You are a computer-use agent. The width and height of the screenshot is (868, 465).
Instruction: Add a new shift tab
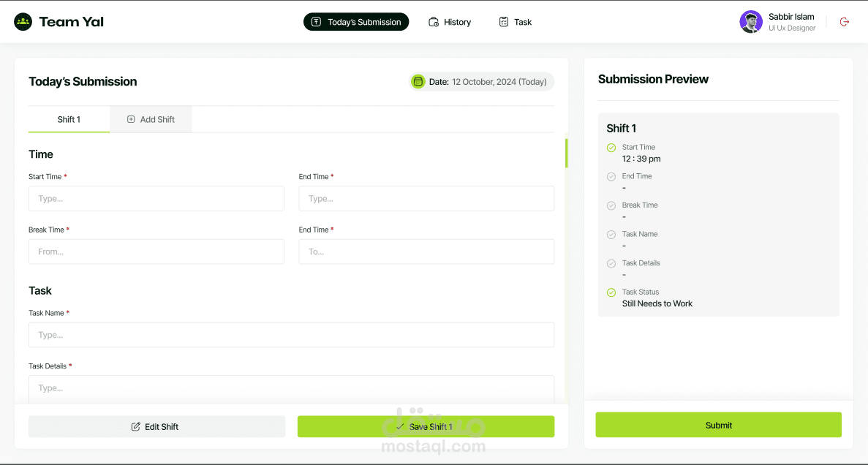(151, 119)
